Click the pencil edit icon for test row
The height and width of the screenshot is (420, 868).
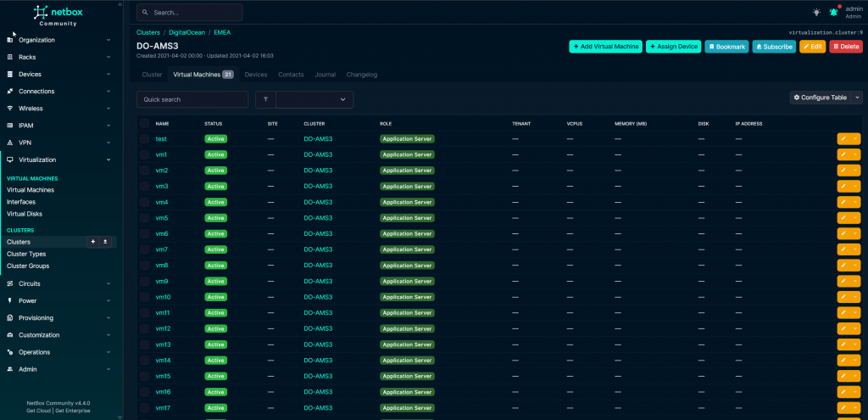pos(843,138)
